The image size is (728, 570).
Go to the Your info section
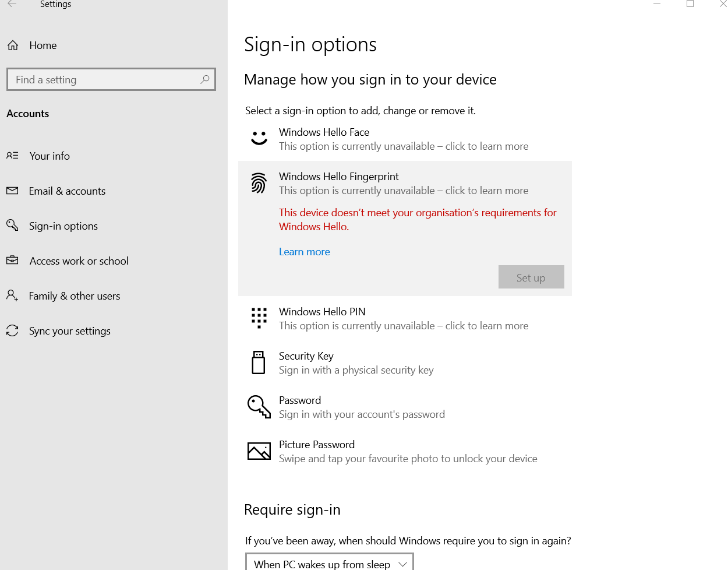click(x=50, y=156)
